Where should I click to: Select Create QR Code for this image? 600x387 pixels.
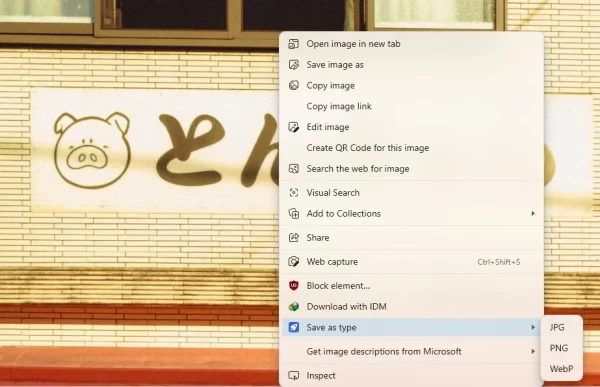(x=411, y=148)
